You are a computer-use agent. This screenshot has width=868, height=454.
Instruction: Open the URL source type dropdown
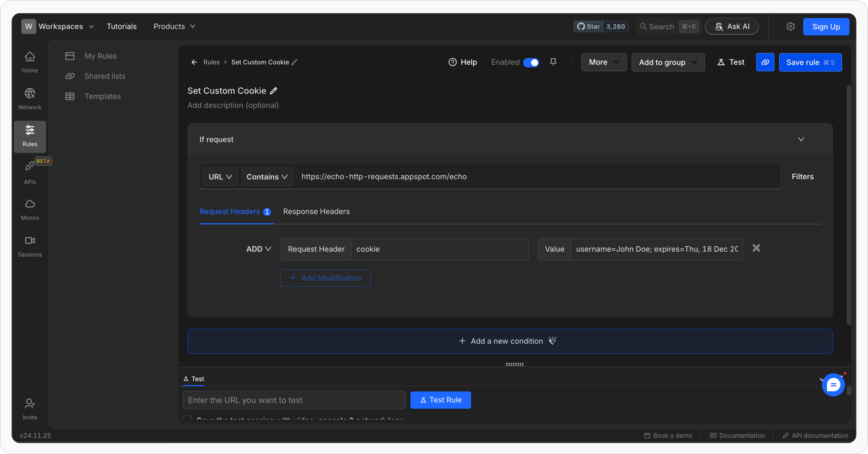220,177
